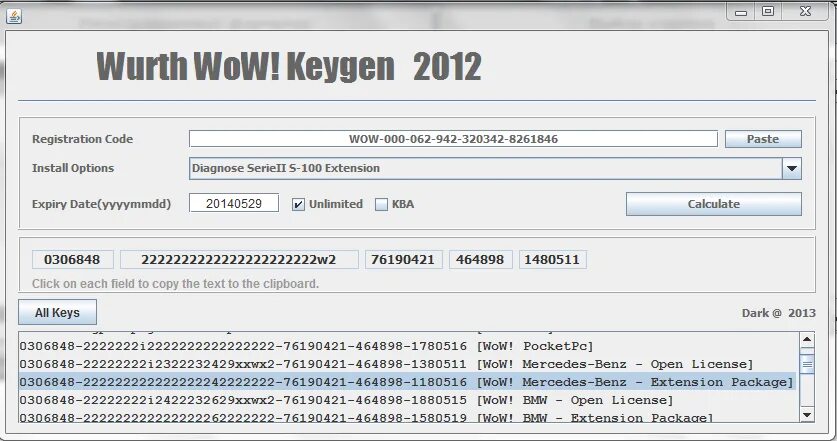This screenshot has width=837, height=441.
Task: Select the WoW! PocketPc key row
Action: 408,346
